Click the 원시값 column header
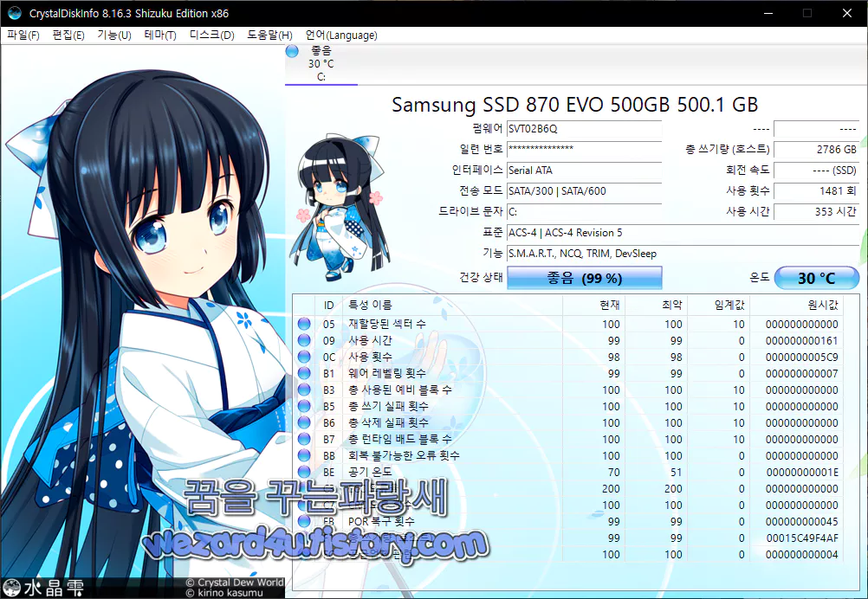 coord(796,306)
